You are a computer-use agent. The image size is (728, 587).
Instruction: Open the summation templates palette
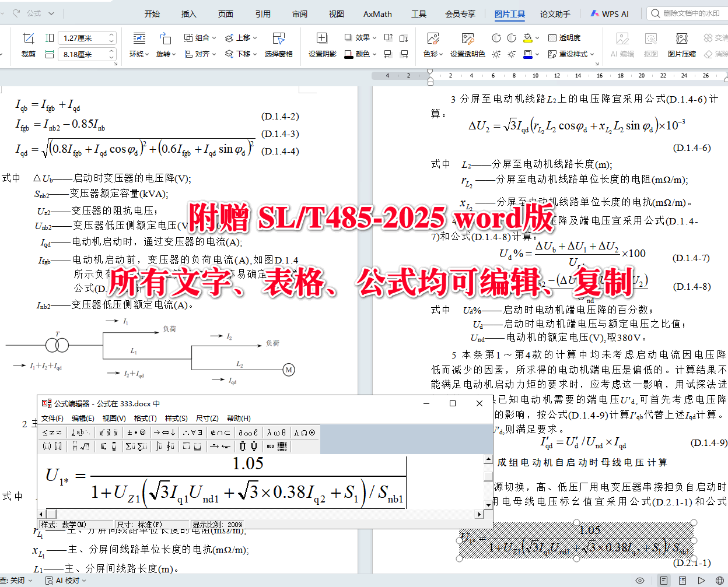(136, 446)
